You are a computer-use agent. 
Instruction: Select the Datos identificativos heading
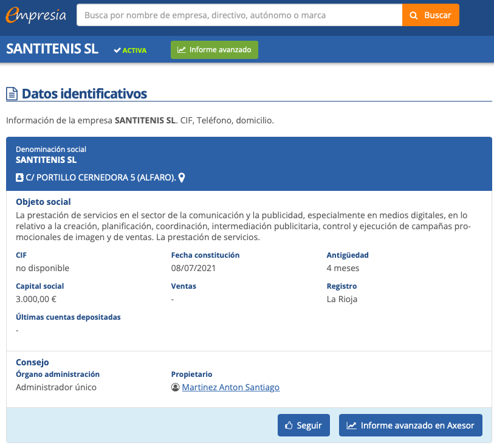pos(84,94)
